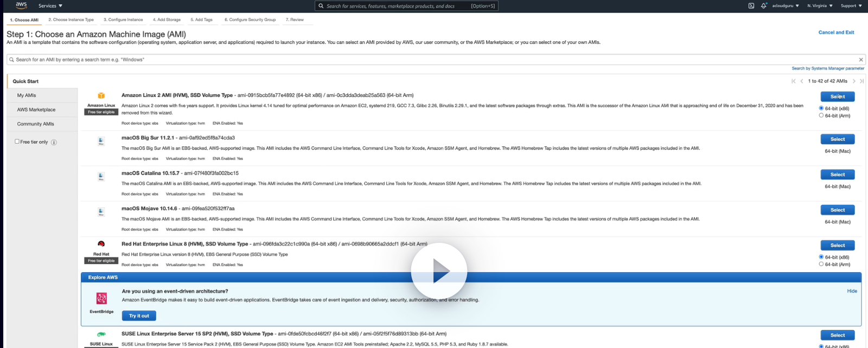Focus the top AWS services search bar

tap(406, 6)
